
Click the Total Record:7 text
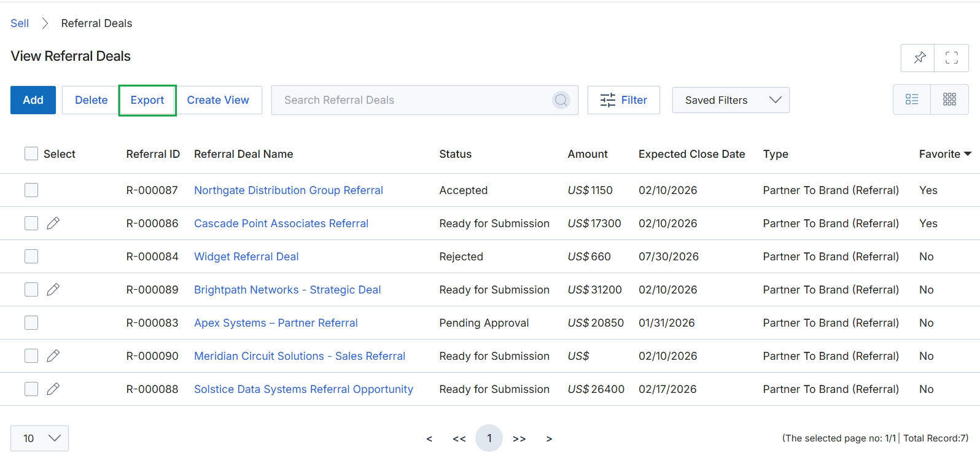(x=936, y=438)
